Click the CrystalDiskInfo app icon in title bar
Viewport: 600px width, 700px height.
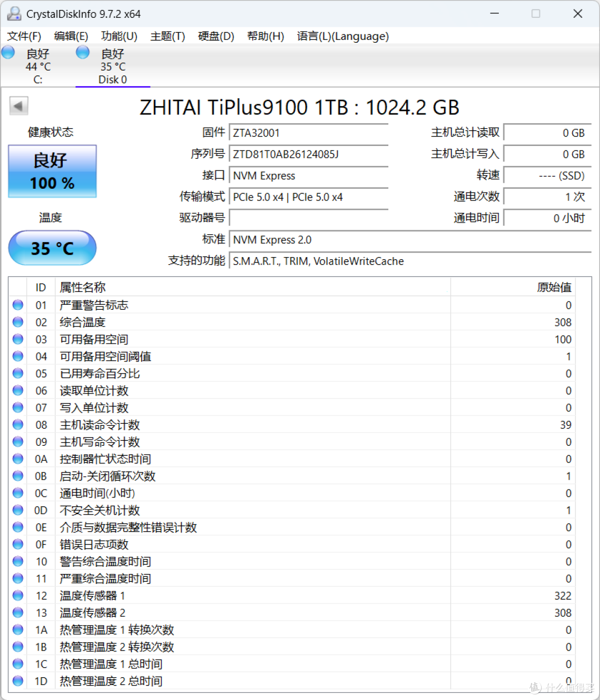click(14, 14)
